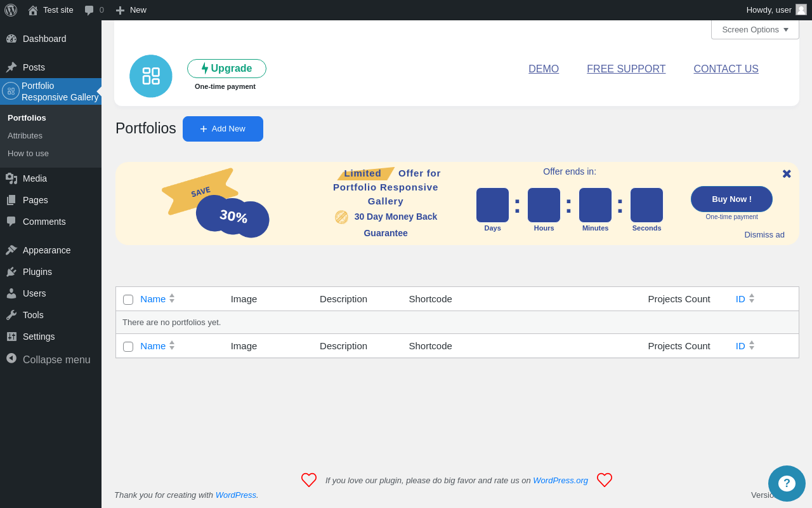Open the help question mark bubble
This screenshot has width=812, height=508.
click(787, 483)
